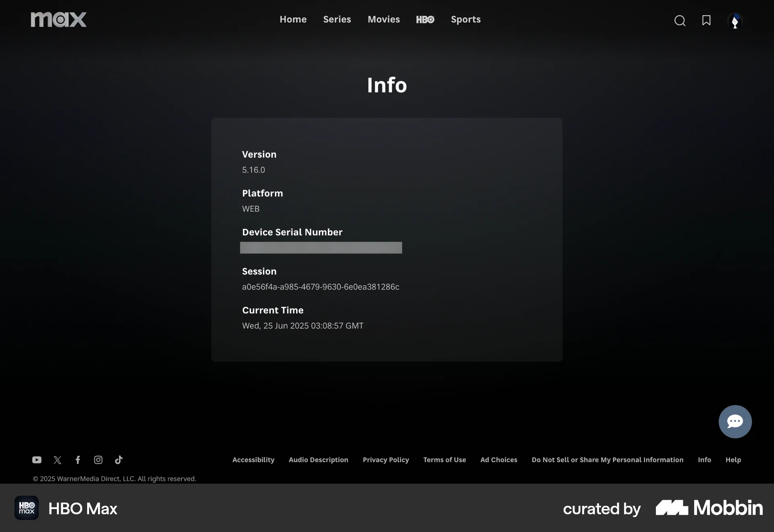Open the Terms of Use link
This screenshot has height=532, width=774.
(444, 460)
